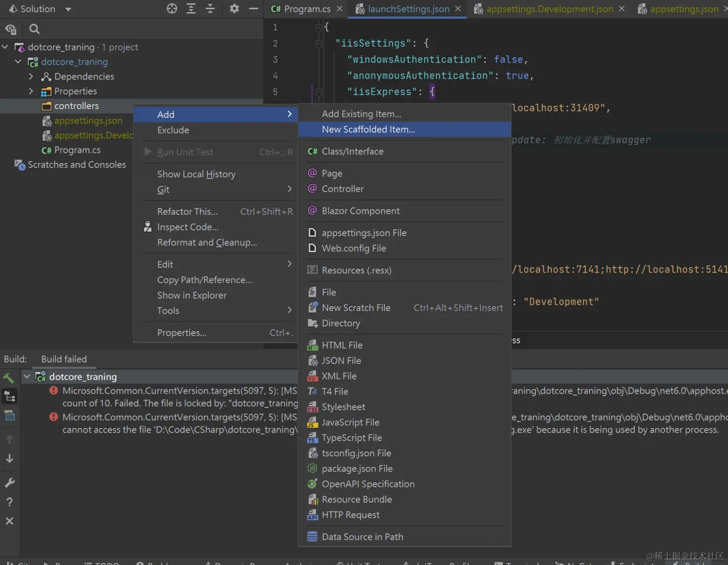Screen dimensions: 728x565
Task: Select Program.cs in the solution tree
Action: point(77,150)
